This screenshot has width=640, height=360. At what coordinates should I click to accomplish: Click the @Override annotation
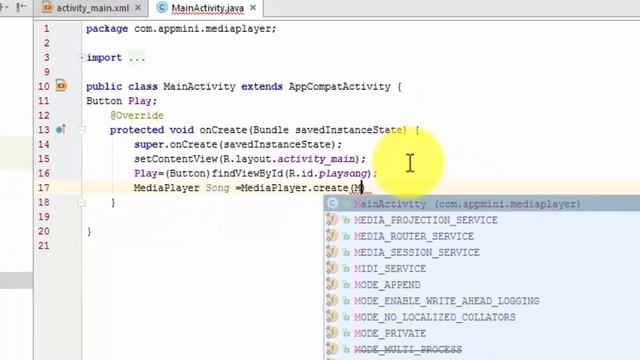pos(137,116)
